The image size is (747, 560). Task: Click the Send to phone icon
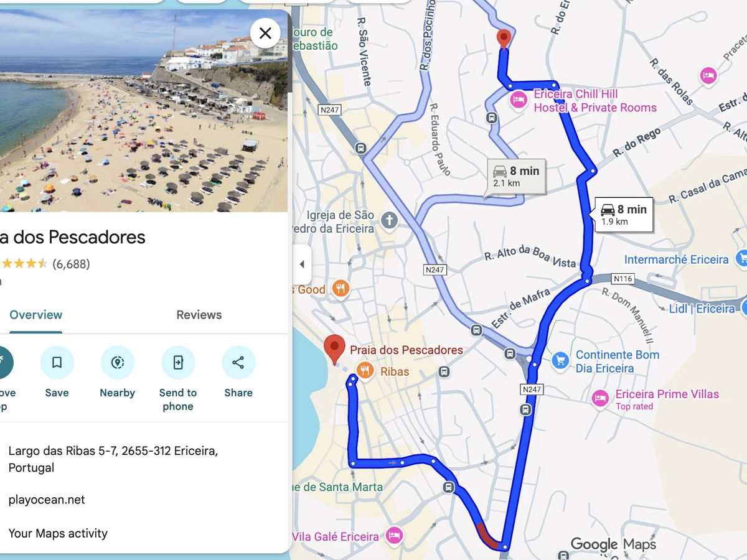pyautogui.click(x=178, y=363)
